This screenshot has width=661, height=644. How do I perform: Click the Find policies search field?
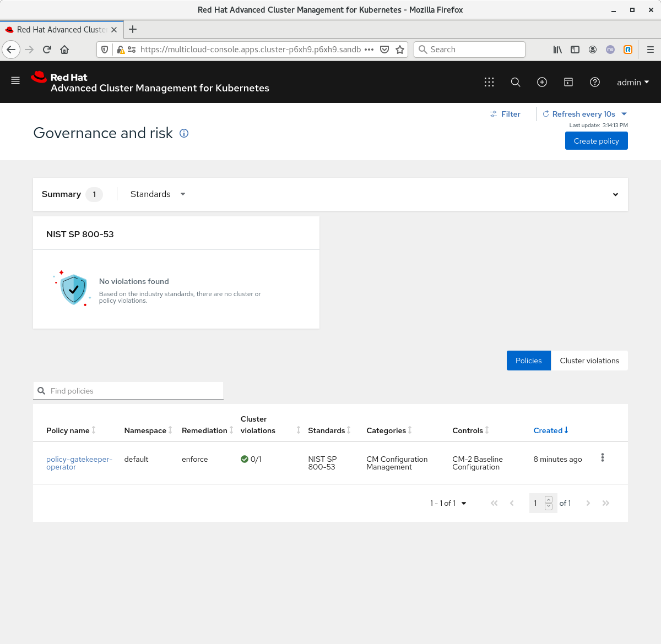click(128, 390)
